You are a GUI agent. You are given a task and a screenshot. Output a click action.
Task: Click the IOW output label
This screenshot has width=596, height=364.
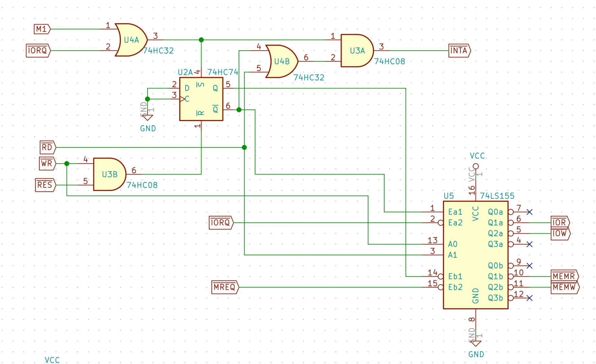pyautogui.click(x=560, y=233)
